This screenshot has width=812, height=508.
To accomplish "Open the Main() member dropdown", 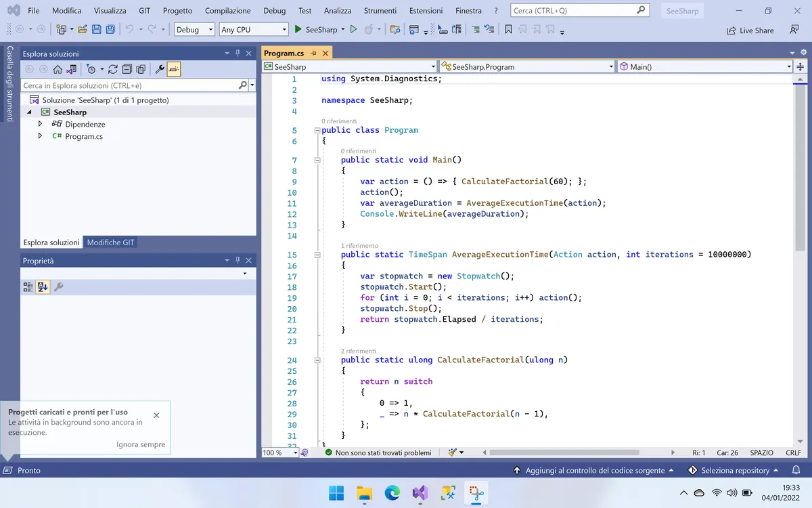I will click(704, 66).
